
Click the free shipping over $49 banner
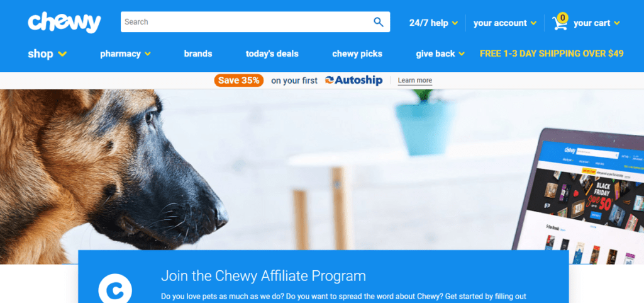(552, 54)
